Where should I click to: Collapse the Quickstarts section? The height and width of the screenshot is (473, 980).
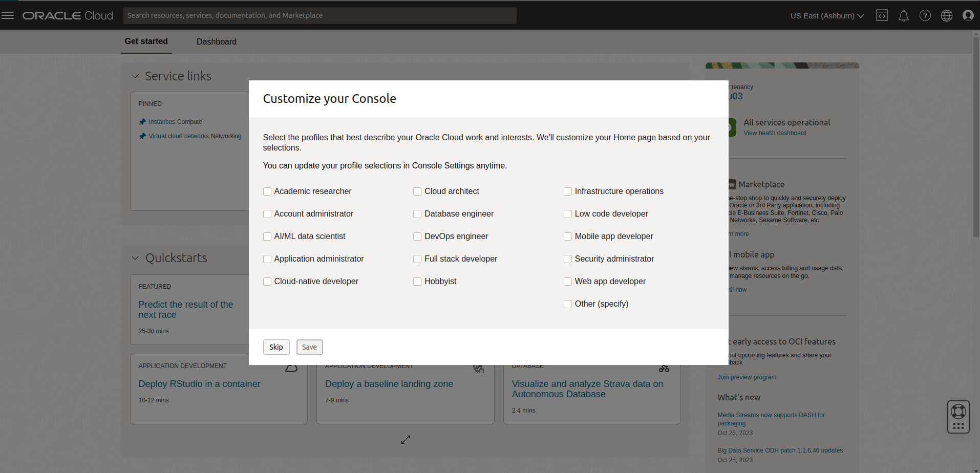[x=135, y=258]
